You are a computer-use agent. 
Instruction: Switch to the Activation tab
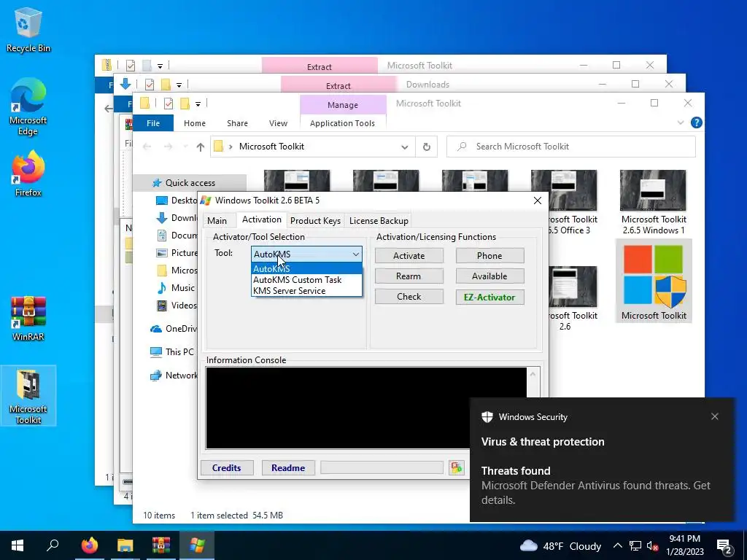click(x=262, y=219)
